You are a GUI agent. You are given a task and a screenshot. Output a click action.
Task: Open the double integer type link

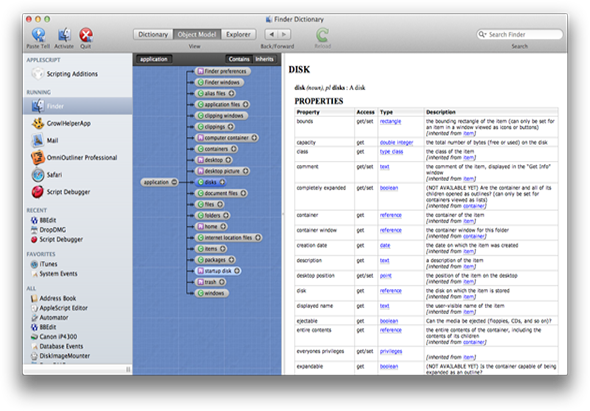pyautogui.click(x=396, y=142)
